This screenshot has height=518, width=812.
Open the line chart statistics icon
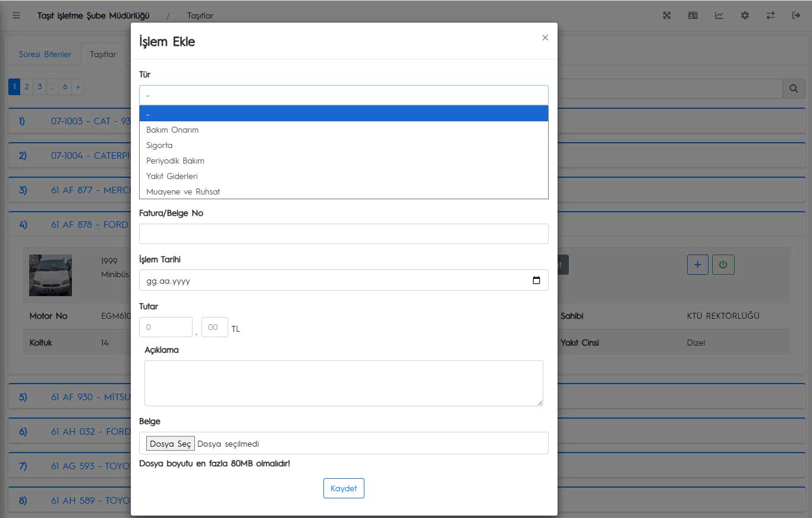[719, 15]
